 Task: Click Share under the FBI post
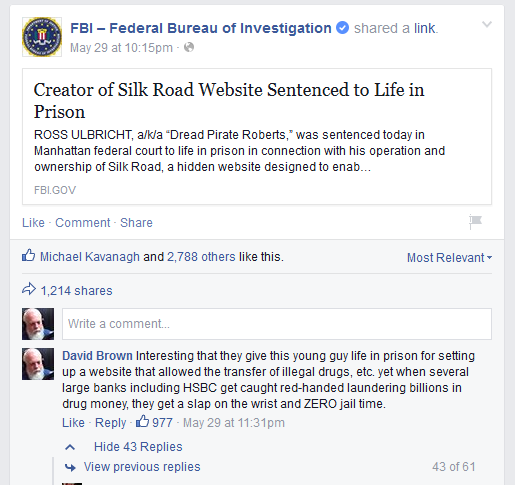[136, 223]
